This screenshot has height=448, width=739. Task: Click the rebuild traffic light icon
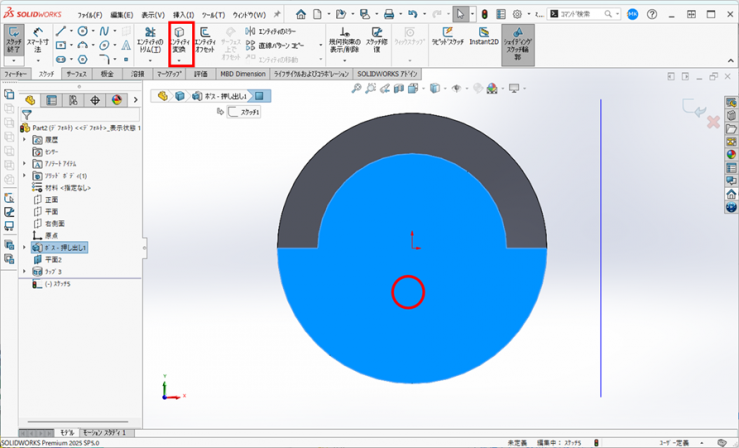coord(483,15)
